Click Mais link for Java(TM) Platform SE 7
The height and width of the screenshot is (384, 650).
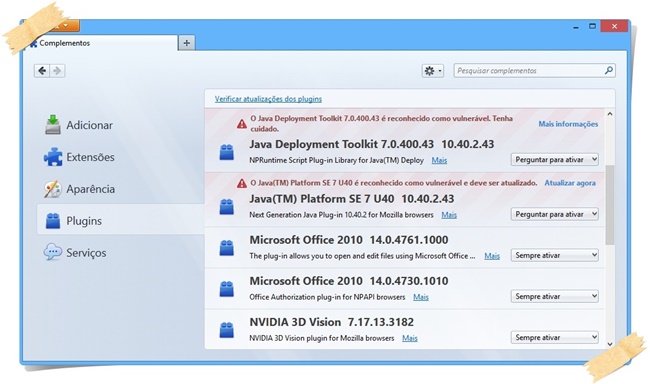pos(449,215)
